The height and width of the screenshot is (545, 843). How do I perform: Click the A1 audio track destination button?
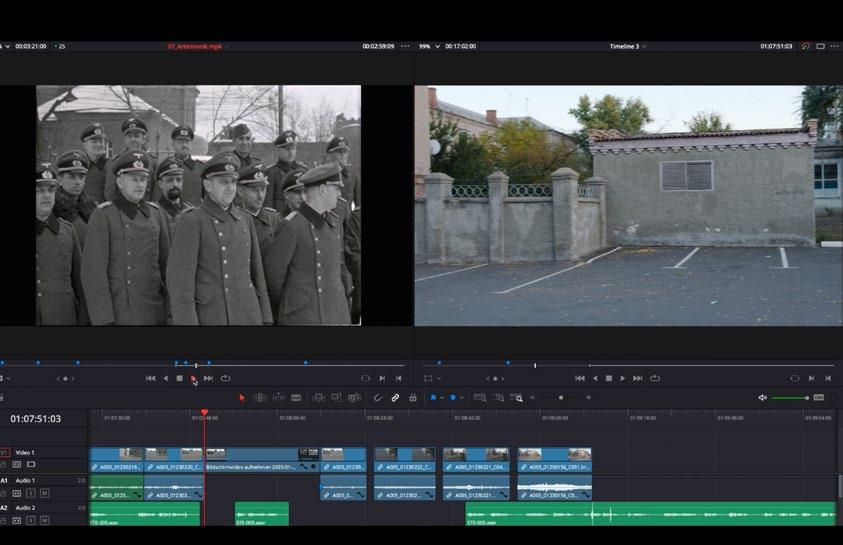point(5,481)
